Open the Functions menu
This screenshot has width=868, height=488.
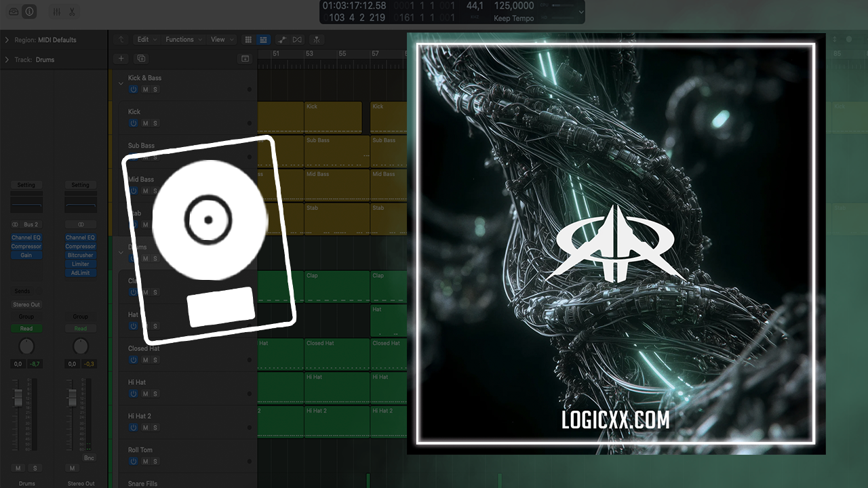tap(182, 40)
